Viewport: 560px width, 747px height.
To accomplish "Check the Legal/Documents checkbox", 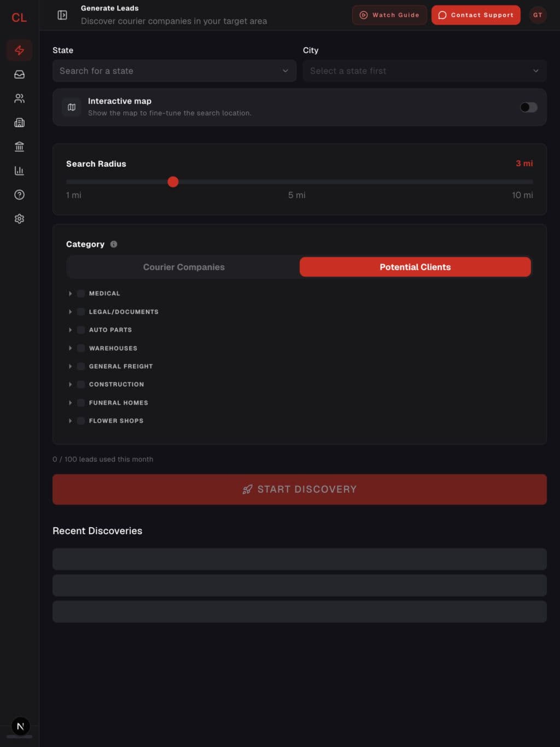I will pyautogui.click(x=81, y=312).
